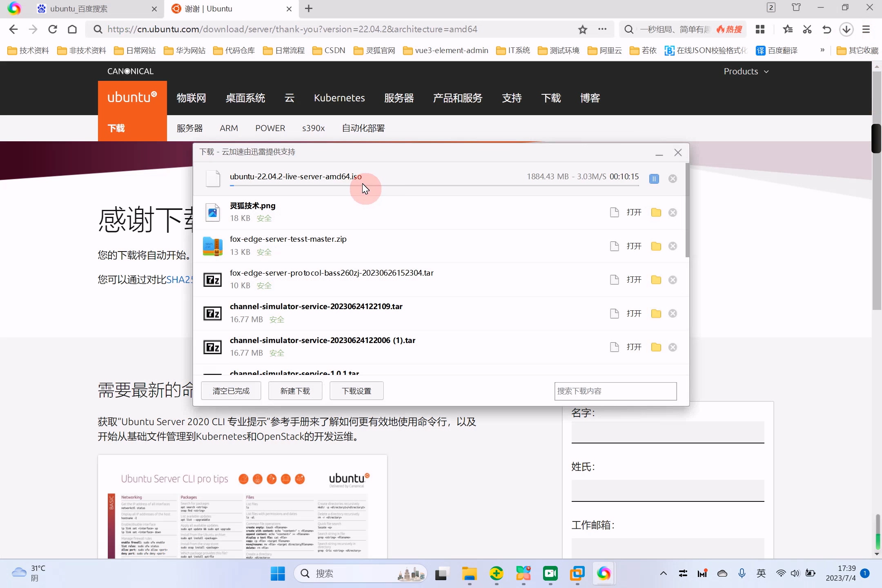Pause the ubuntu ISO download
Viewport: 882px width, 588px height.
click(654, 178)
